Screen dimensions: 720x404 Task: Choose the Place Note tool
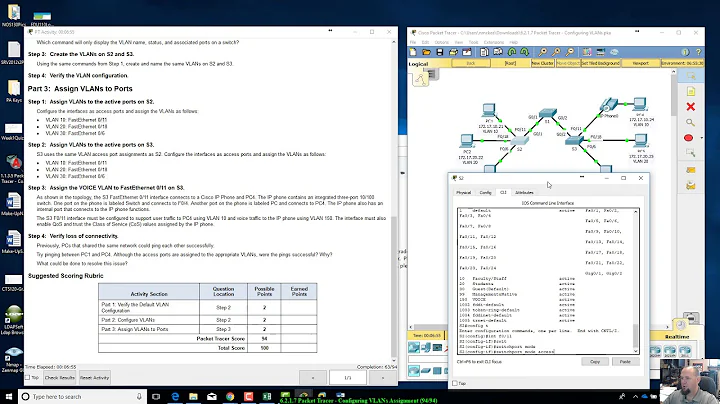691,91
